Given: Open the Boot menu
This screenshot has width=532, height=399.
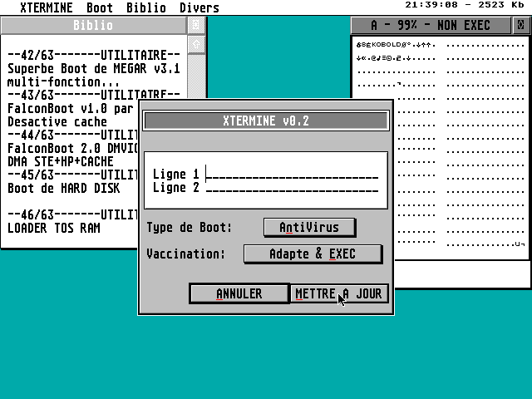Looking at the screenshot, I should coord(100,8).
